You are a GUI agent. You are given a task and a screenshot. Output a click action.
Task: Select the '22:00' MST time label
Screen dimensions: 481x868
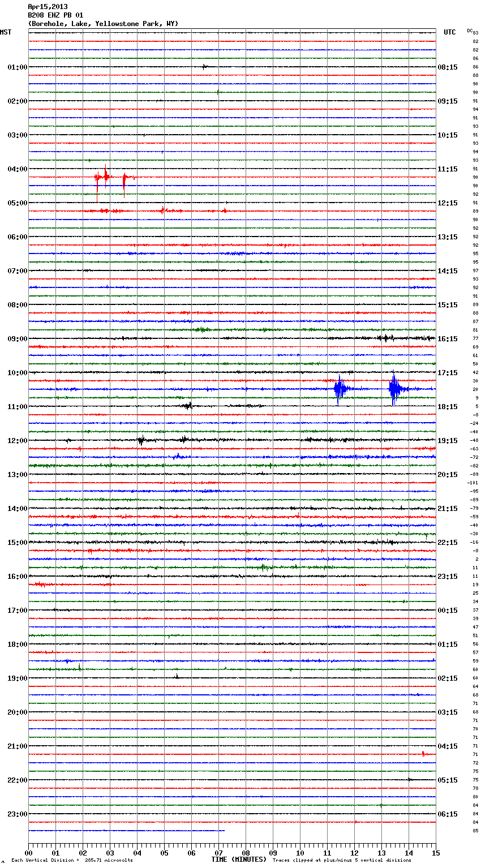point(18,780)
